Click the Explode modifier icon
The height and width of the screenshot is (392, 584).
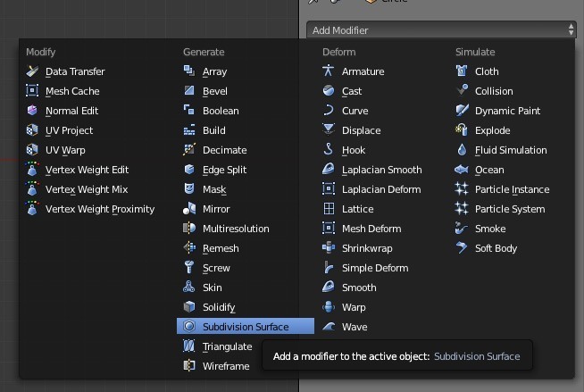[x=462, y=130]
